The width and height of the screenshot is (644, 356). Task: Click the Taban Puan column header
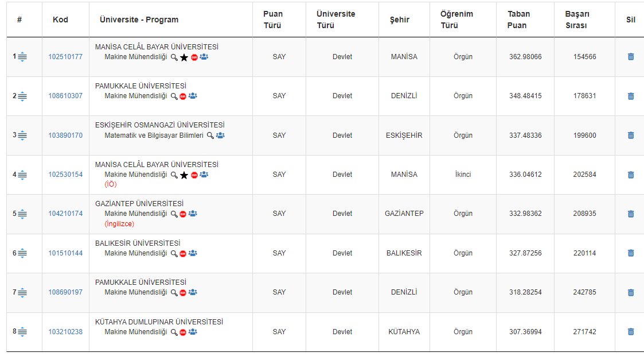coord(518,20)
